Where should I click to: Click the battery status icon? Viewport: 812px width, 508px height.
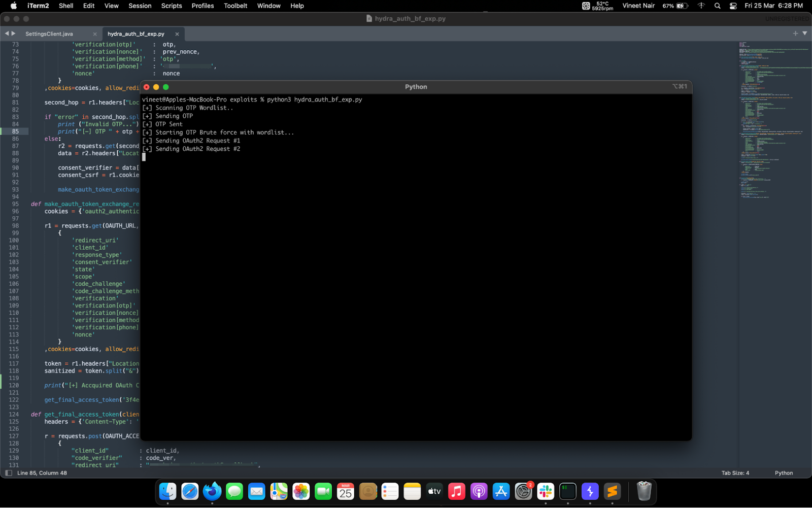[682, 6]
